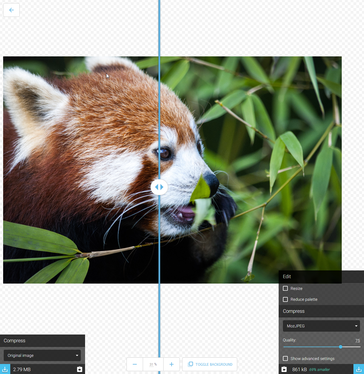This screenshot has width=364, height=374.
Task: Click the zoom percentage field
Action: click(x=153, y=364)
